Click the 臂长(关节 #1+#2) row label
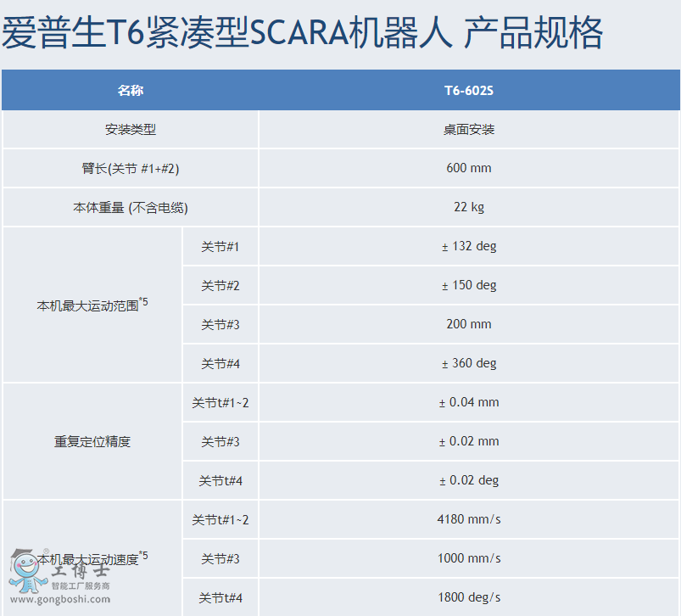This screenshot has height=616, width=681. point(131,168)
